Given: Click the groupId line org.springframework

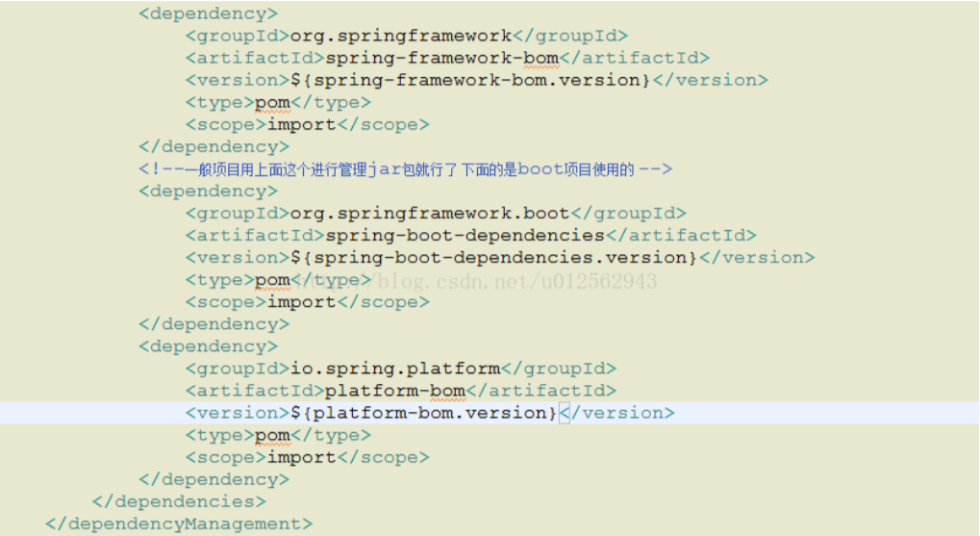Looking at the screenshot, I should coord(406,36).
